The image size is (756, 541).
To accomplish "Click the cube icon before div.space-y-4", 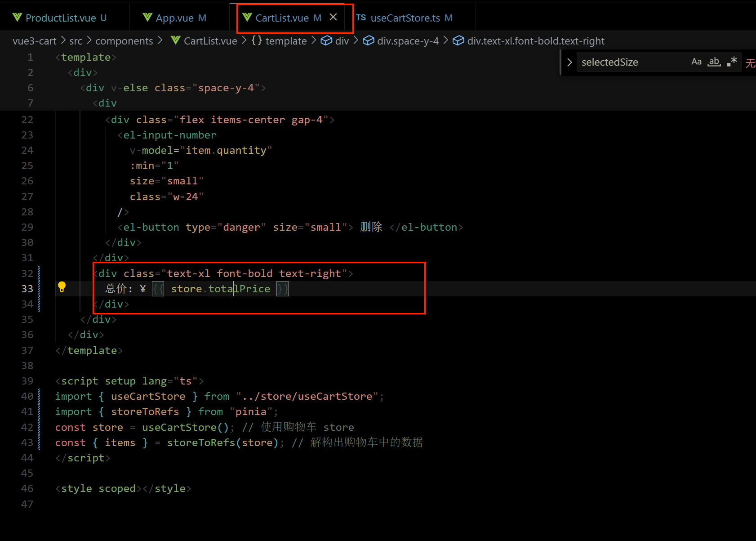I will click(369, 40).
